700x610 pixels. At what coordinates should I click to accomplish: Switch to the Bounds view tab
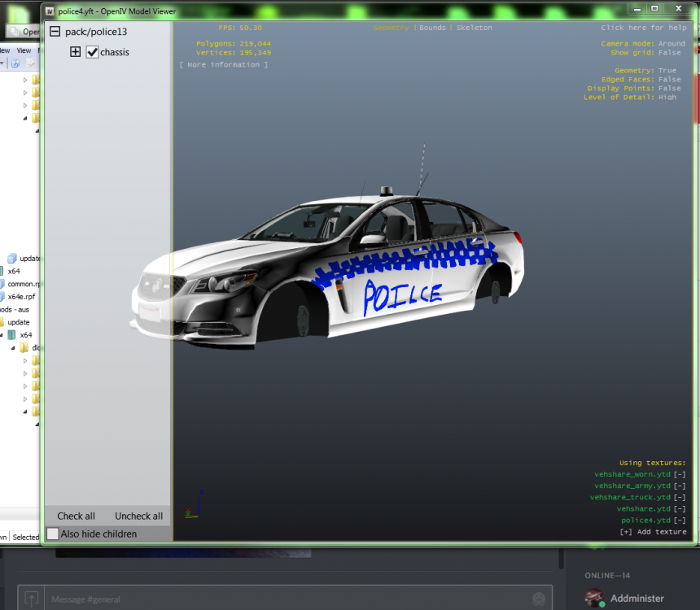pos(432,28)
